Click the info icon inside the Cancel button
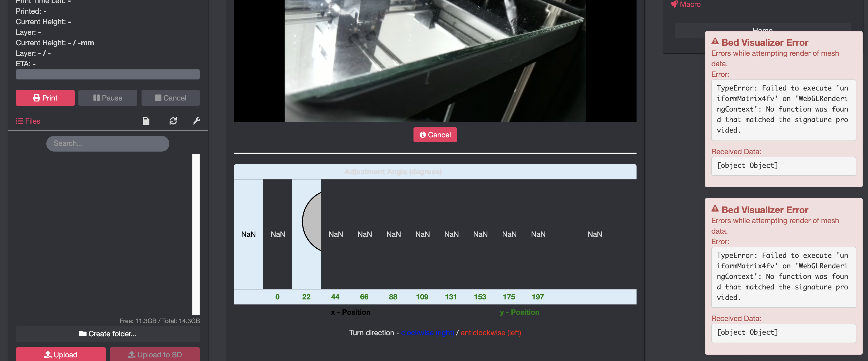Image resolution: width=868 pixels, height=361 pixels. click(422, 134)
